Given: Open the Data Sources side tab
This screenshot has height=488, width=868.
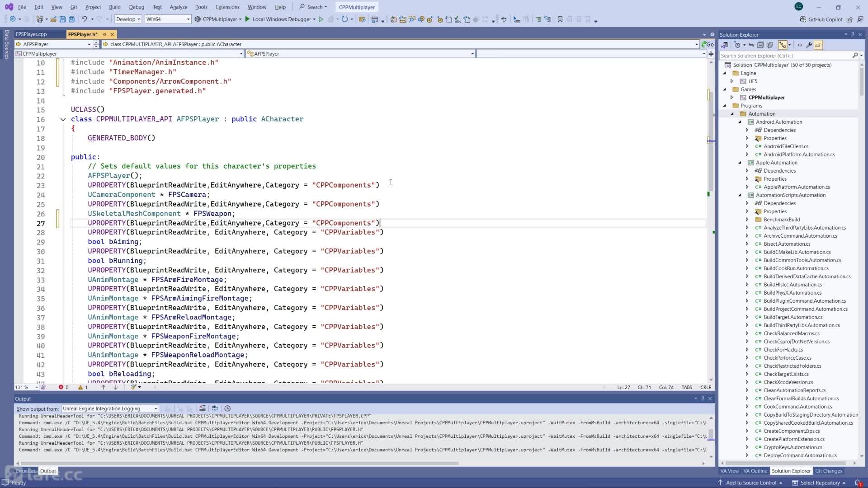Looking at the screenshot, I should [7, 44].
